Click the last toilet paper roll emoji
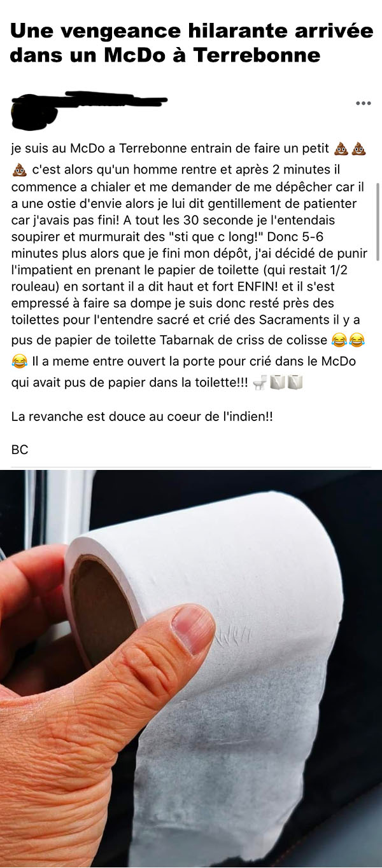This screenshot has height=868, width=382. click(x=295, y=382)
